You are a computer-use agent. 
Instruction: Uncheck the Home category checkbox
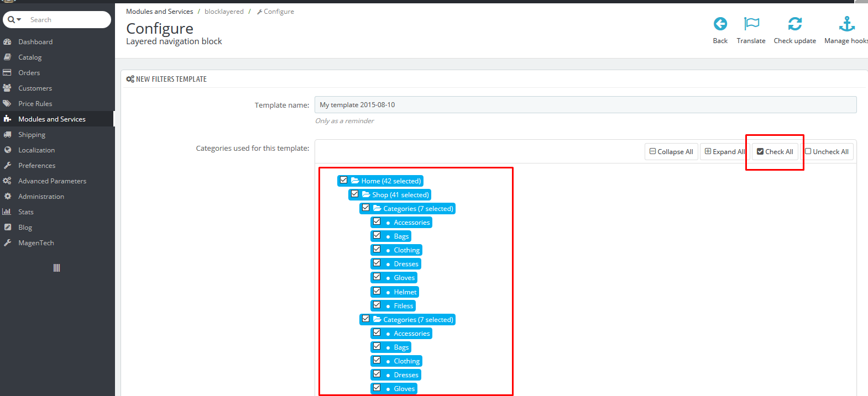click(344, 180)
